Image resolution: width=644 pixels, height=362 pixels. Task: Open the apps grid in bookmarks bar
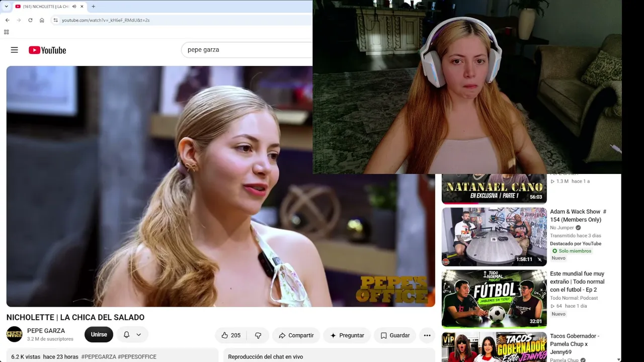coord(6,32)
